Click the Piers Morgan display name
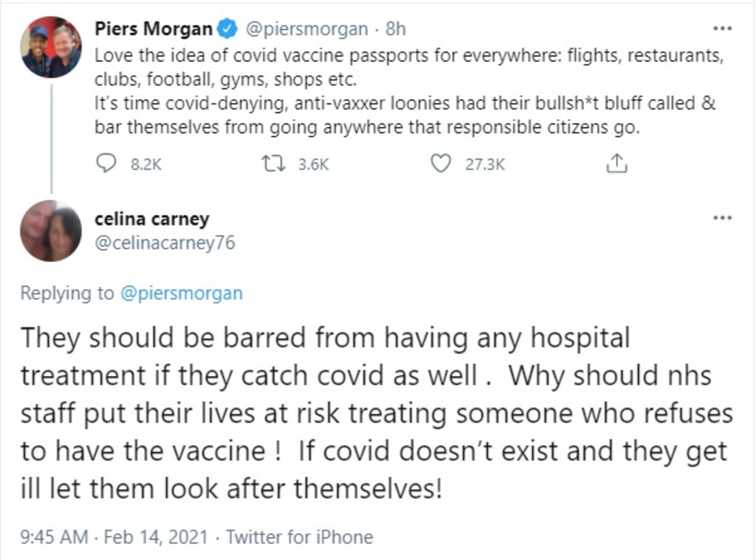The height and width of the screenshot is (560, 756). click(154, 30)
